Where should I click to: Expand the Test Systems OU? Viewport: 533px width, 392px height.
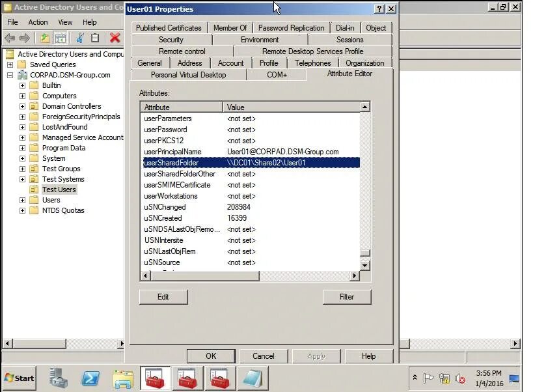(22, 180)
